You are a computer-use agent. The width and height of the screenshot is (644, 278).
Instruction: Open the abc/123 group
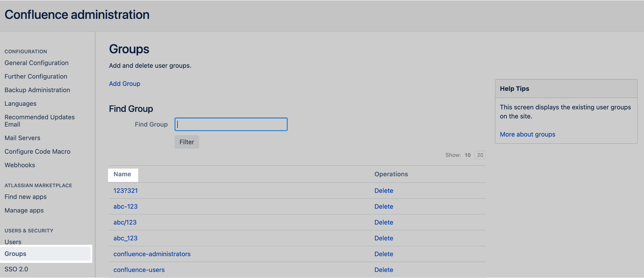coord(125,223)
